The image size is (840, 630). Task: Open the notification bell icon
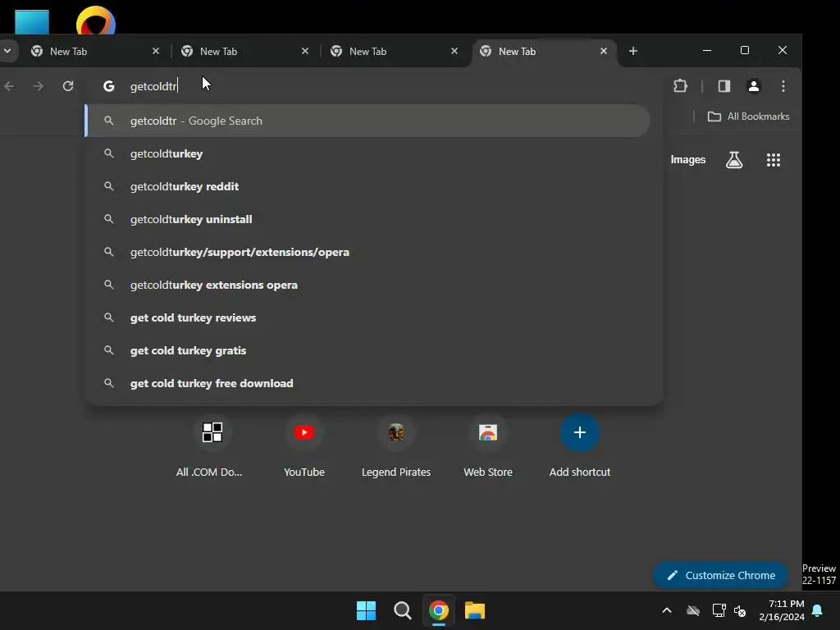(x=818, y=610)
